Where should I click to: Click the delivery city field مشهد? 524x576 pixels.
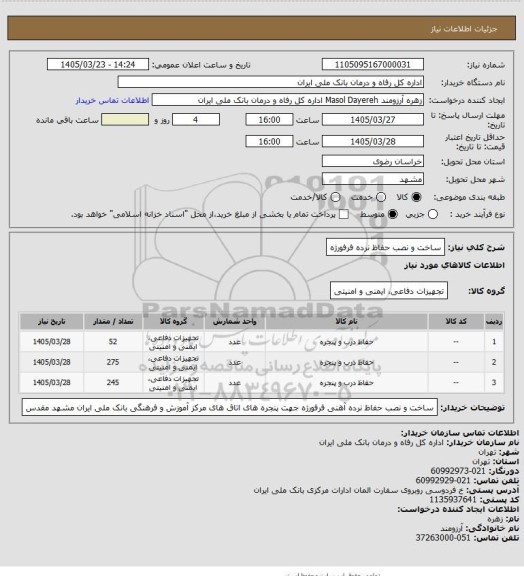[x=373, y=179]
